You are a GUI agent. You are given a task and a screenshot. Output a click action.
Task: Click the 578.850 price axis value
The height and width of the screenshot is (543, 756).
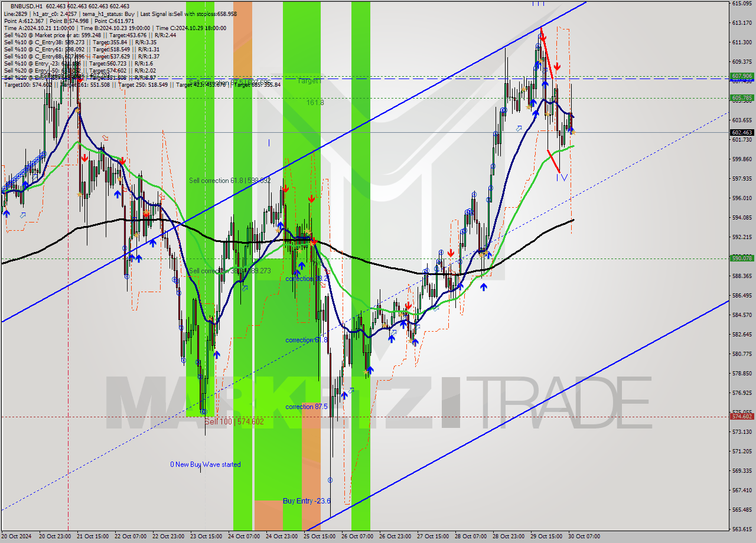coord(742,374)
